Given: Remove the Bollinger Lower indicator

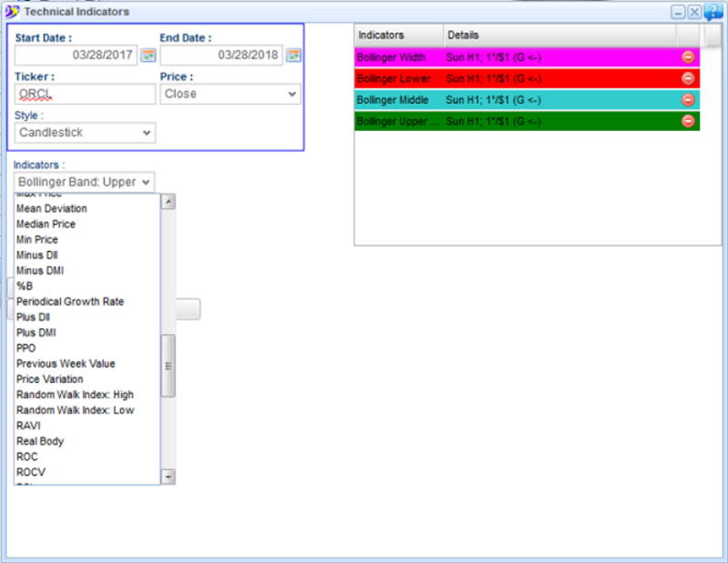Looking at the screenshot, I should pos(688,78).
